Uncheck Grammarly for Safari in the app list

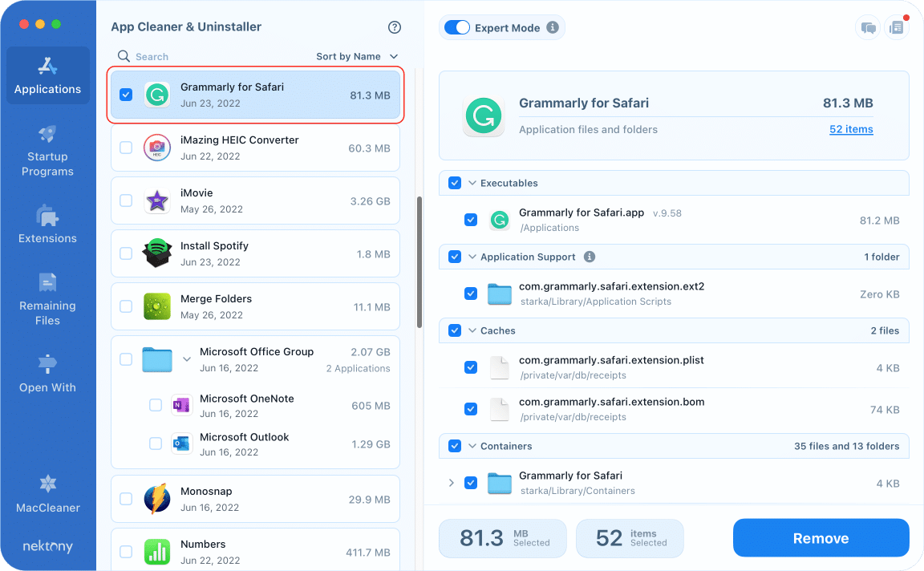tap(126, 95)
